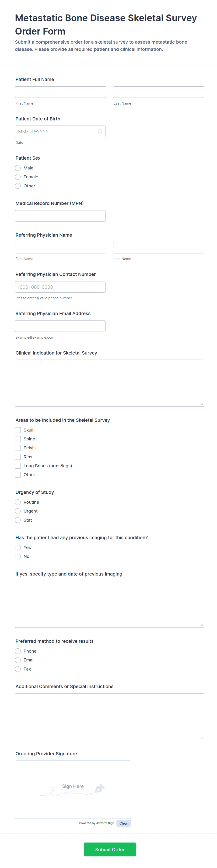Focus the referring physician email field
Viewport: 217px width, 868px height.
click(x=60, y=326)
